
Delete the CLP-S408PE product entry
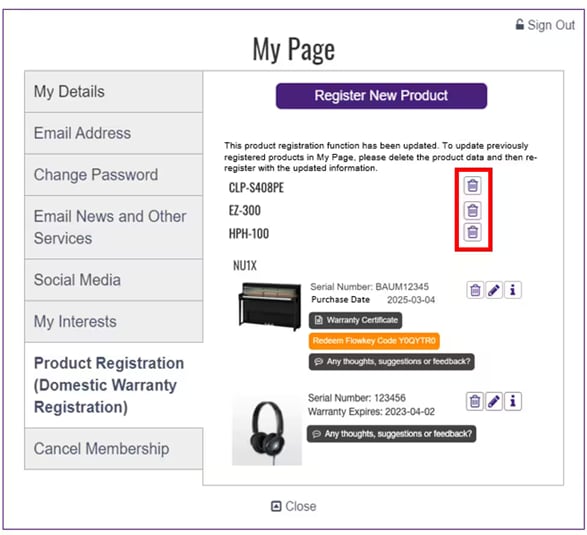[x=472, y=185]
